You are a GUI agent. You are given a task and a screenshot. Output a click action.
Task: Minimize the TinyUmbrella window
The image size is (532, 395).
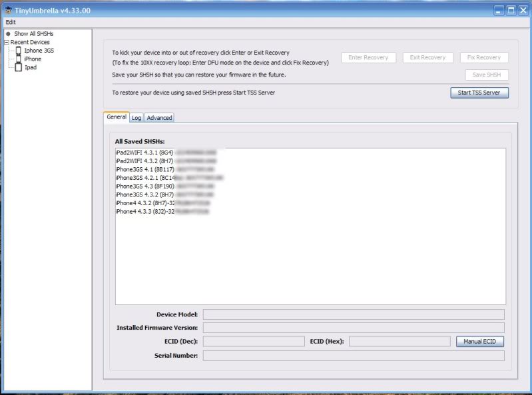point(499,11)
